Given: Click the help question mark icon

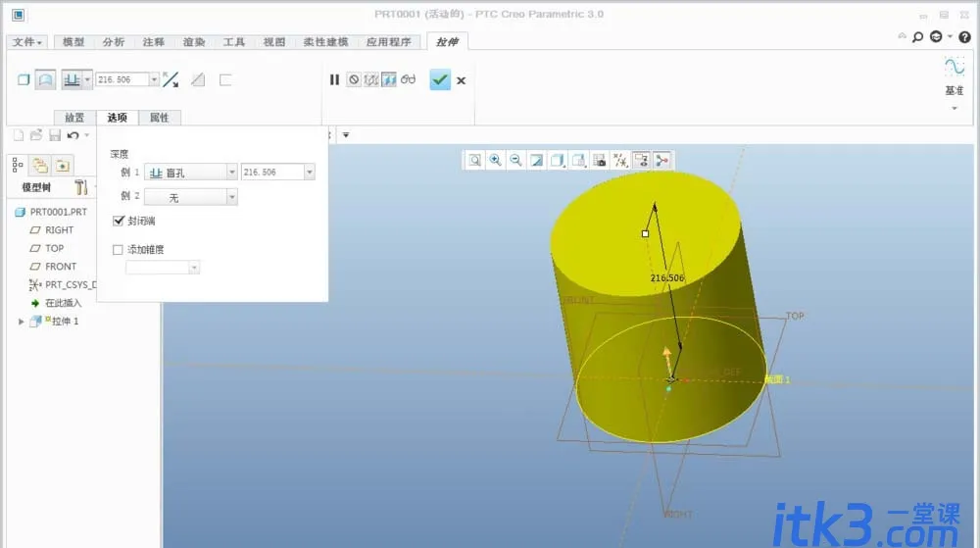Looking at the screenshot, I should (x=965, y=37).
